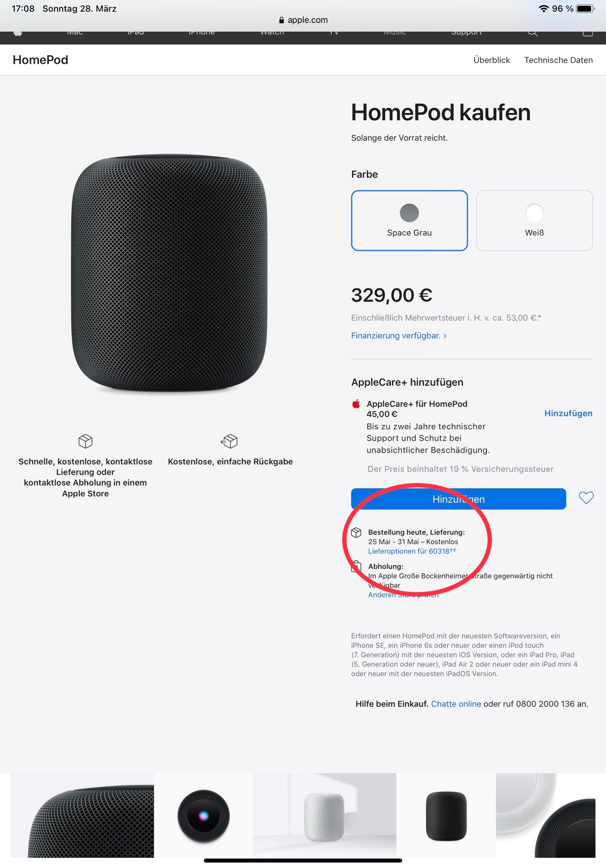This screenshot has width=606, height=868.
Task: Click the blue Hinzufügen button
Action: [x=458, y=499]
